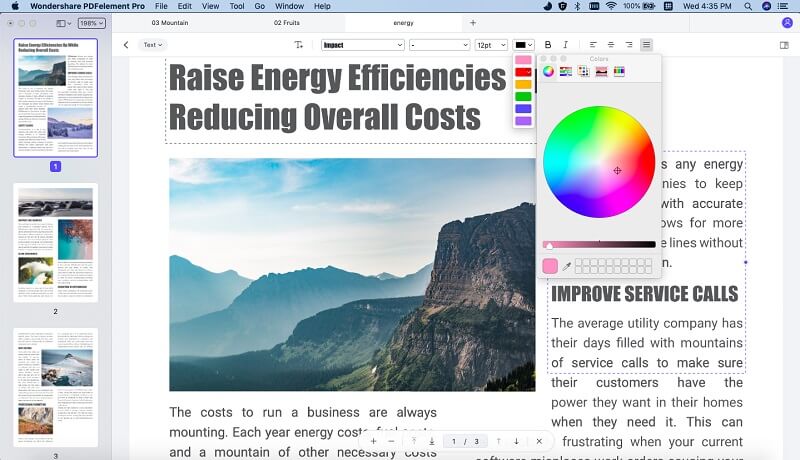
Task: Click the IMPROVE SERVICE CALLS heading
Action: (x=645, y=294)
